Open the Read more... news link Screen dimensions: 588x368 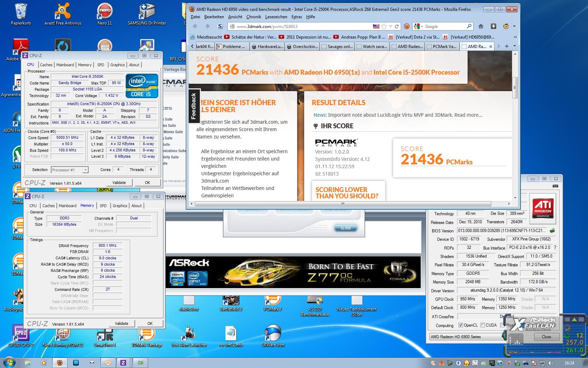[468, 115]
